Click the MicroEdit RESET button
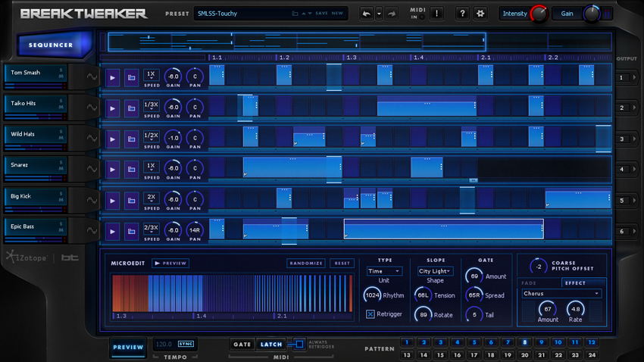Screen dimensions: 644x362 342,263
